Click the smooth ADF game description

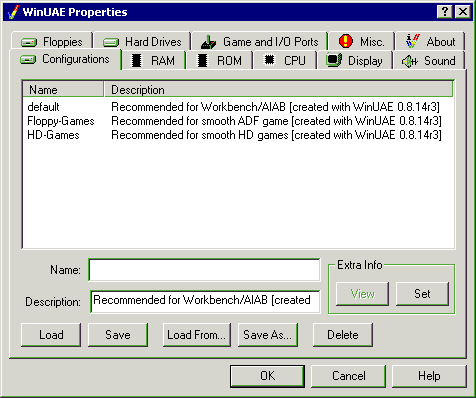pyautogui.click(x=276, y=121)
